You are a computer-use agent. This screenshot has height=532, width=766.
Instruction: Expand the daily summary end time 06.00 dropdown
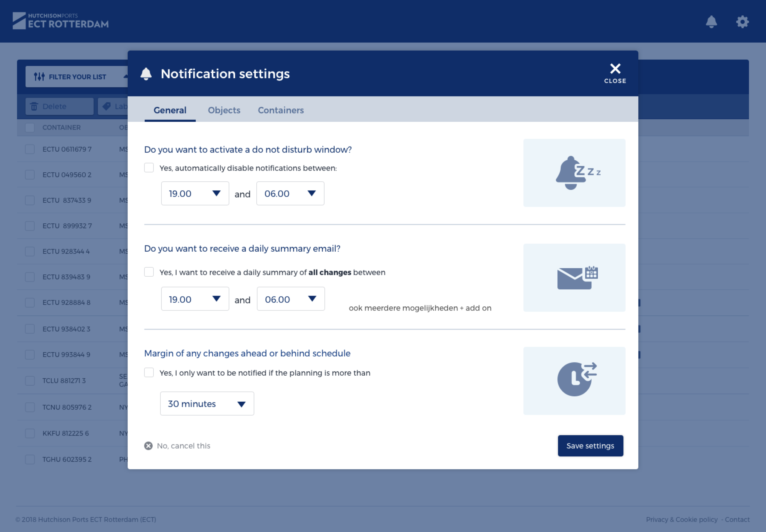pos(291,299)
